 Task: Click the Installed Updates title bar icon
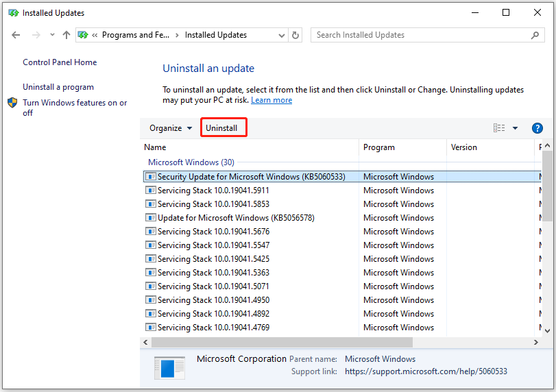14,13
